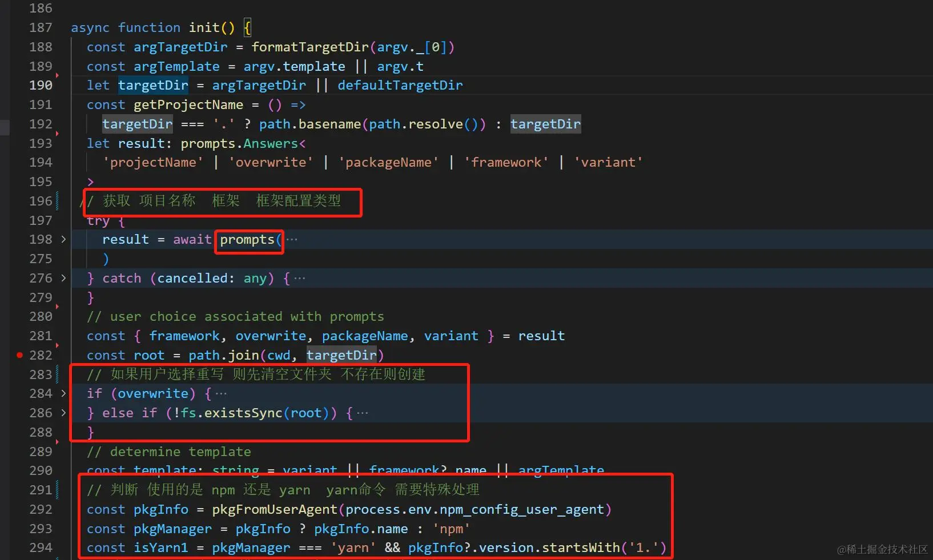Click 'isYarn1' constant on line 294
This screenshot has width=933, height=560.
tap(161, 548)
